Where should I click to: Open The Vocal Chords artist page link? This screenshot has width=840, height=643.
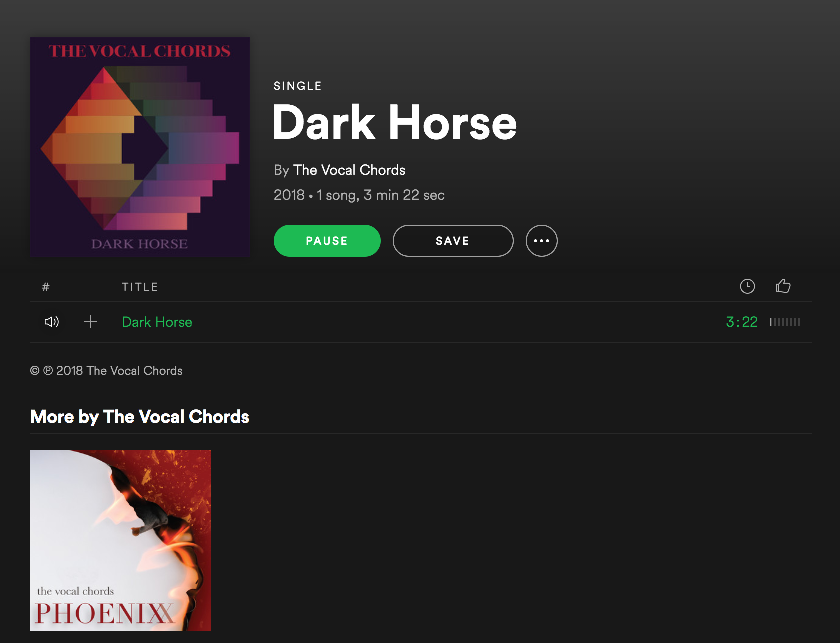[x=349, y=170]
